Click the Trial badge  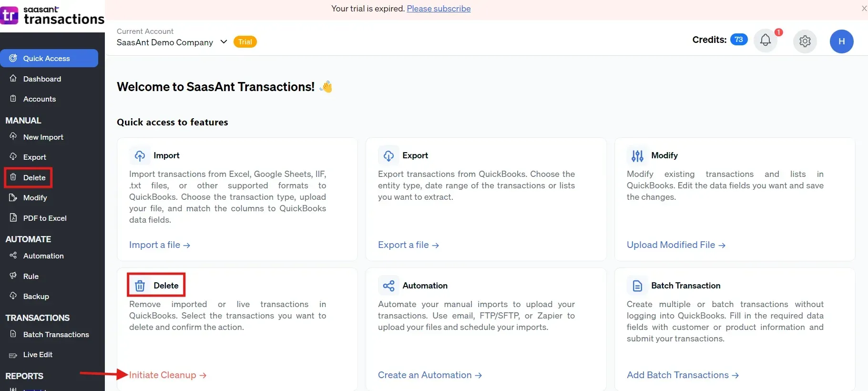pyautogui.click(x=245, y=41)
